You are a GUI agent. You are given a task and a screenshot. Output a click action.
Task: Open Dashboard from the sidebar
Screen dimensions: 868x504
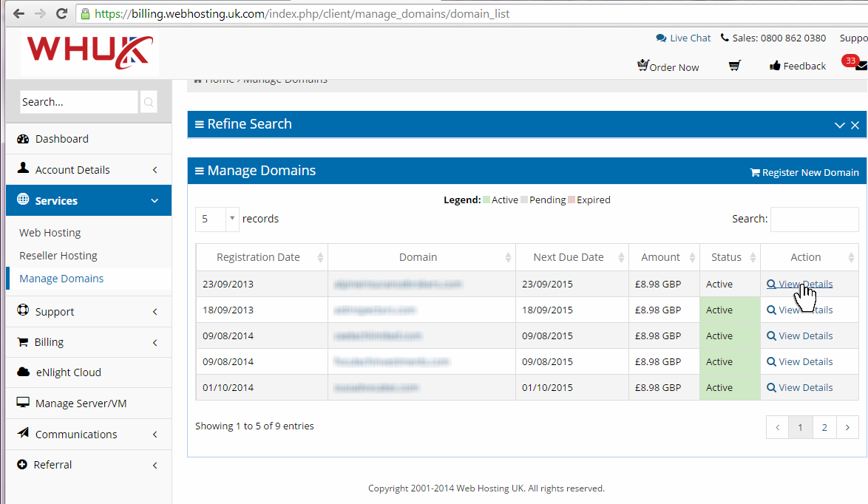61,139
